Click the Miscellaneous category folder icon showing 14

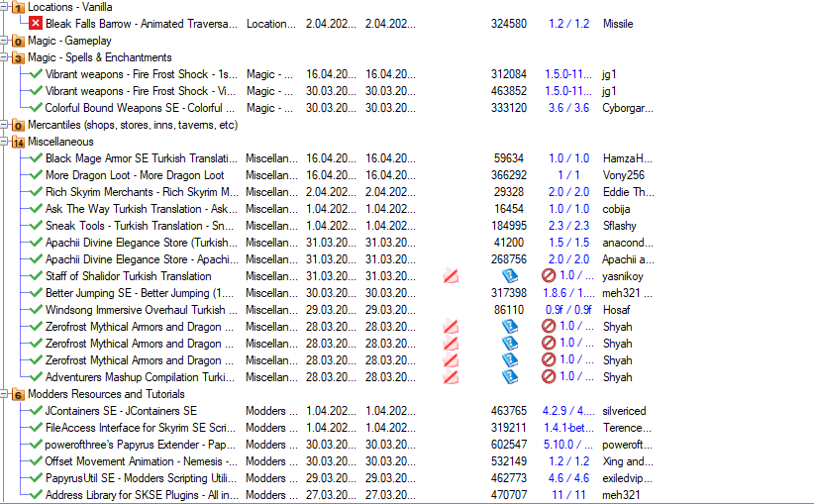click(x=18, y=142)
